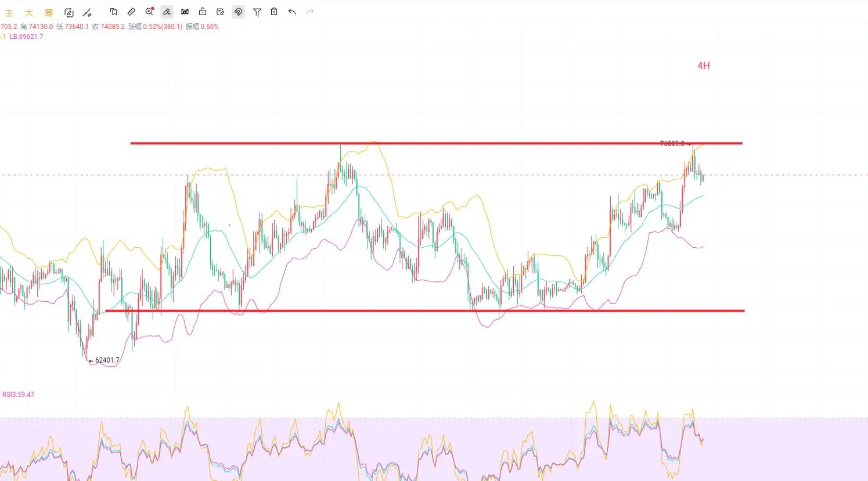Redo the drawing action
Image resolution: width=868 pixels, height=481 pixels.
click(310, 12)
